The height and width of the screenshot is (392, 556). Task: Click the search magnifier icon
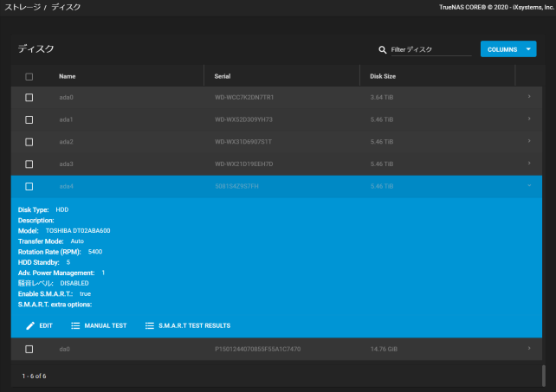pyautogui.click(x=383, y=50)
